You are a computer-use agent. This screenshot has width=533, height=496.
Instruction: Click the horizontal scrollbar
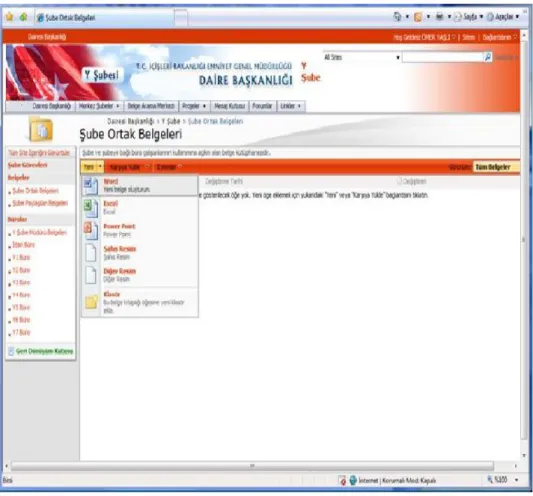[x=252, y=466]
